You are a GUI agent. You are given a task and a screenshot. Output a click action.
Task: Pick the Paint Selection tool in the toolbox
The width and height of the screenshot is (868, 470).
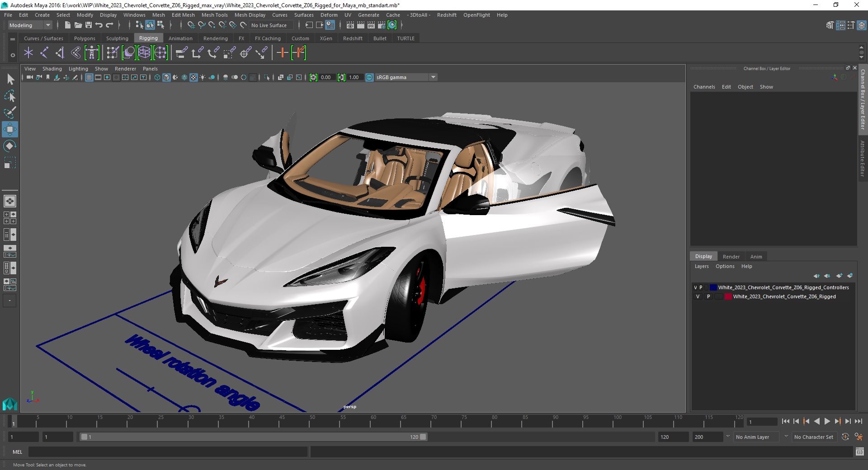pos(10,113)
